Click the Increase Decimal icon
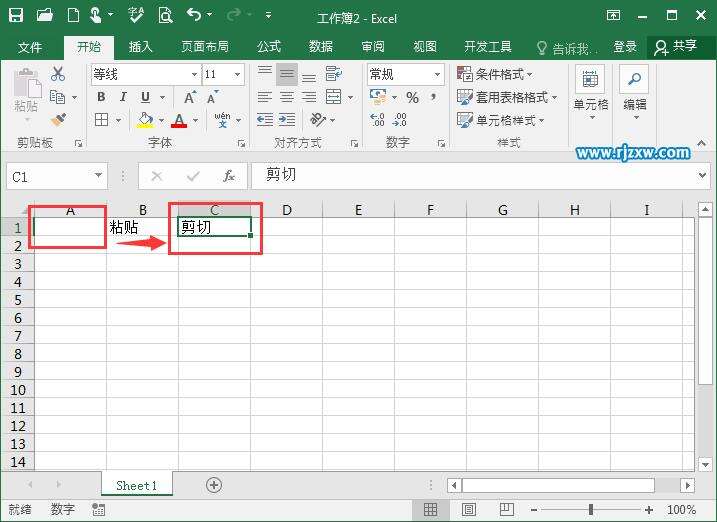Image resolution: width=717 pixels, height=522 pixels. pos(377,120)
